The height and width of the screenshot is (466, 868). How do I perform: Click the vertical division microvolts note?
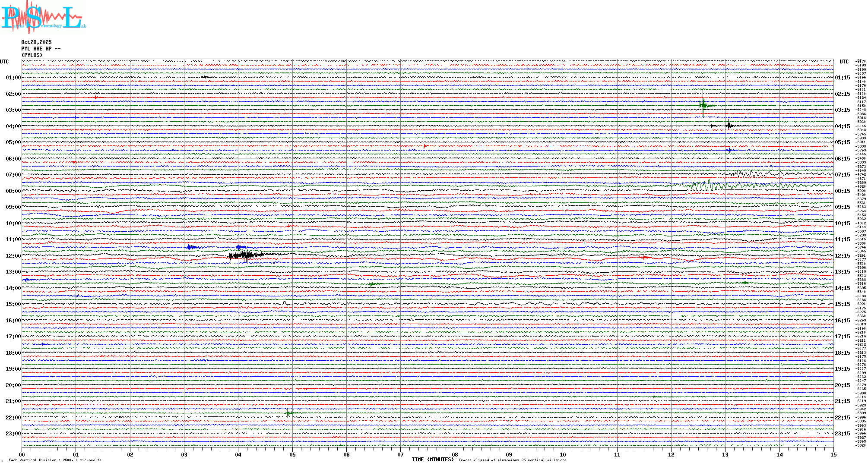tap(55, 460)
